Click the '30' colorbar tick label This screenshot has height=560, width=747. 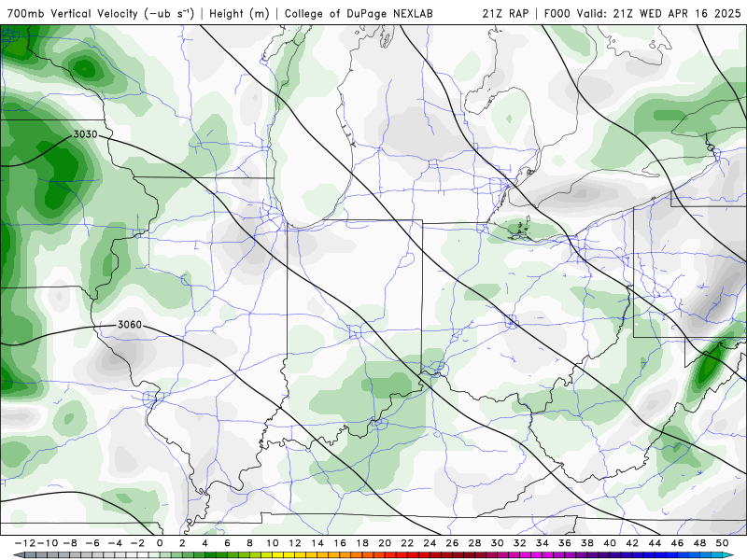(497, 543)
